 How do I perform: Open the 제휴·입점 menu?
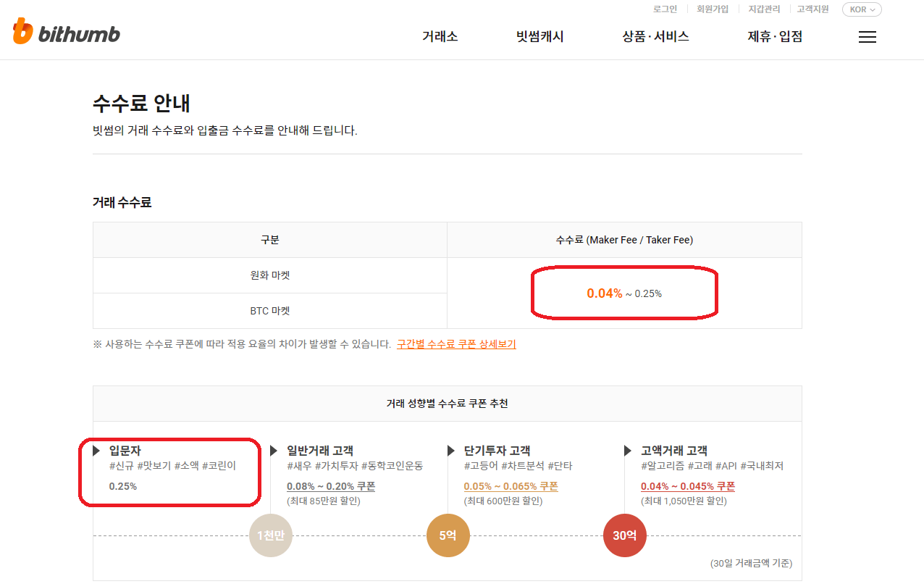[x=775, y=37]
